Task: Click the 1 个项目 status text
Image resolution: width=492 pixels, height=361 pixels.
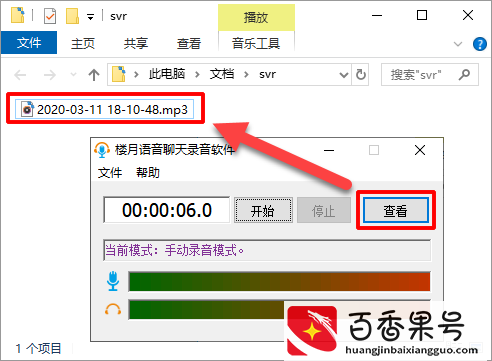Action: 38,349
